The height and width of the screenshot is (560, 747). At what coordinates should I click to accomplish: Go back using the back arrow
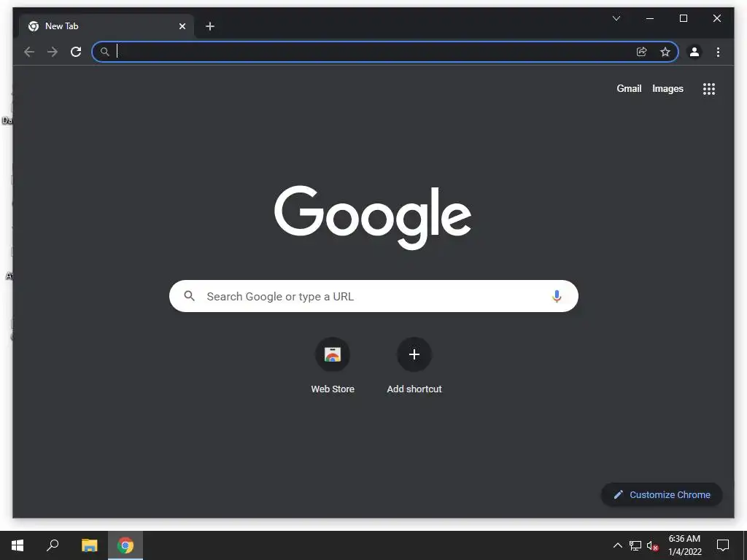pyautogui.click(x=29, y=52)
